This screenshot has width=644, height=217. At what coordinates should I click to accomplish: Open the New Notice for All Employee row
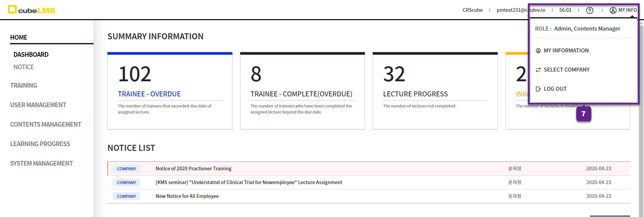(187, 196)
